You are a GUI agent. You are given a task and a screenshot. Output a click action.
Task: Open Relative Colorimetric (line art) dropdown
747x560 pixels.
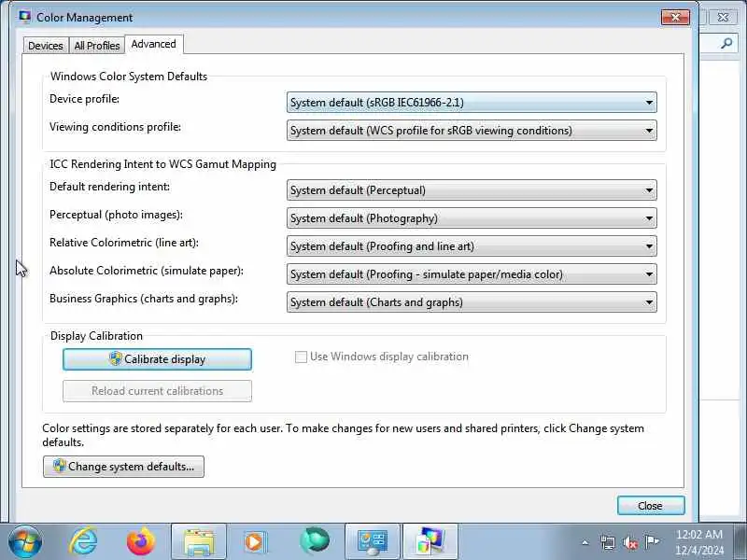click(x=472, y=246)
